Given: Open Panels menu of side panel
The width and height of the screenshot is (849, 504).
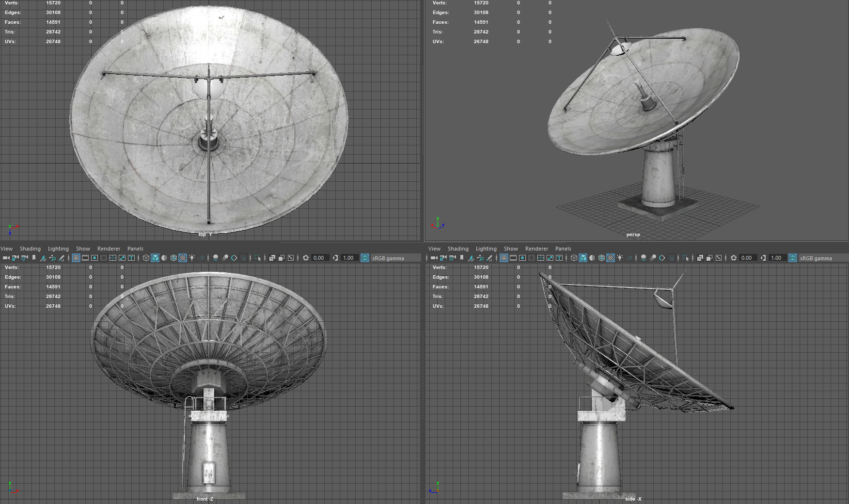Looking at the screenshot, I should point(563,249).
